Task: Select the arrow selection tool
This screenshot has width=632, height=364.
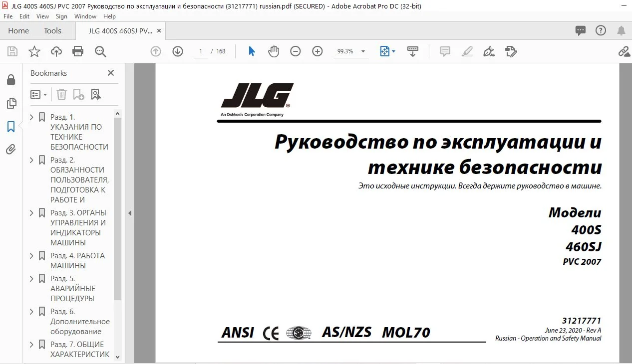Action: coord(252,51)
